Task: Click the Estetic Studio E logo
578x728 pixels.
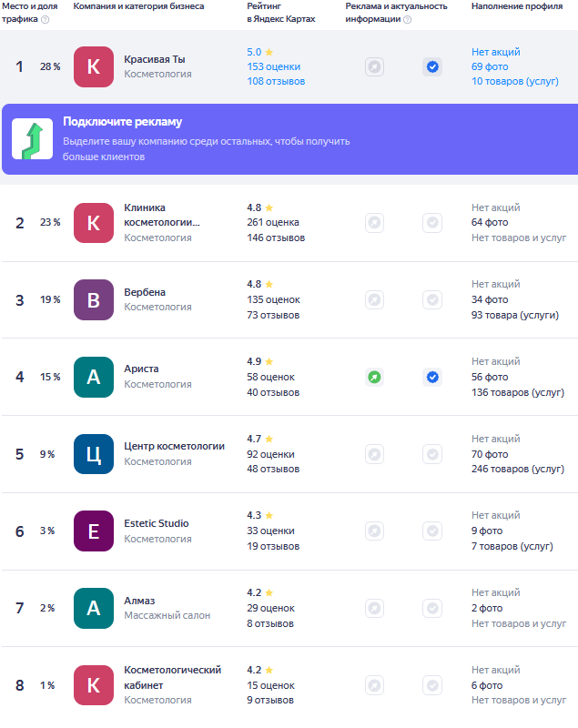Action: tap(94, 531)
